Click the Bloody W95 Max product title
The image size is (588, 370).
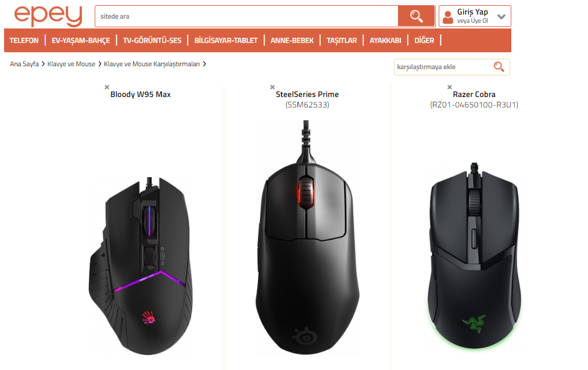[141, 95]
